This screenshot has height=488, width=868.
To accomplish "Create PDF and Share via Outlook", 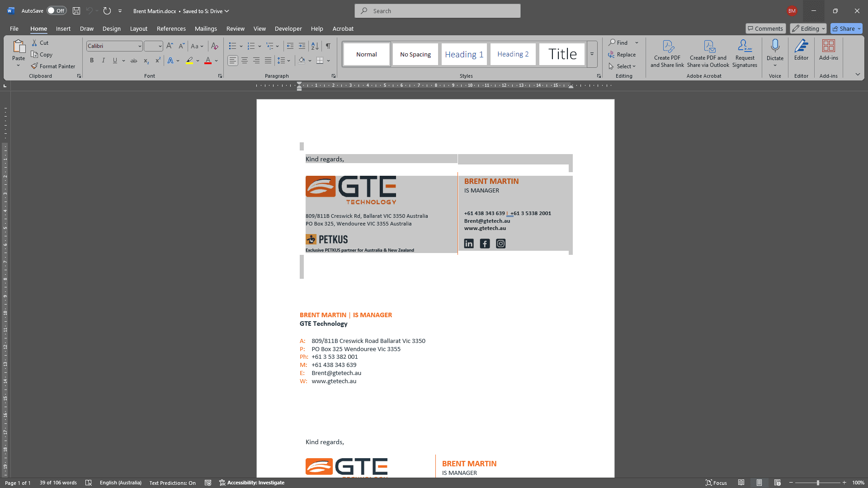I will point(708,53).
